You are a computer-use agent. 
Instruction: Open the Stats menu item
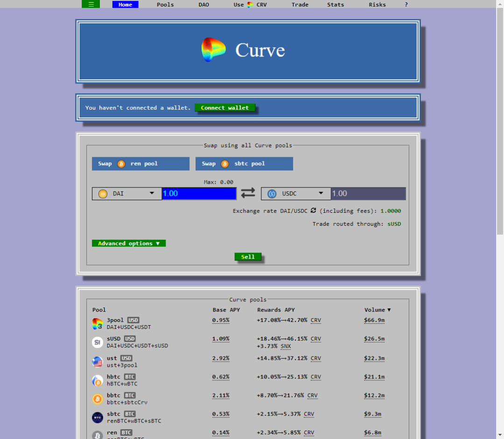[x=336, y=5]
